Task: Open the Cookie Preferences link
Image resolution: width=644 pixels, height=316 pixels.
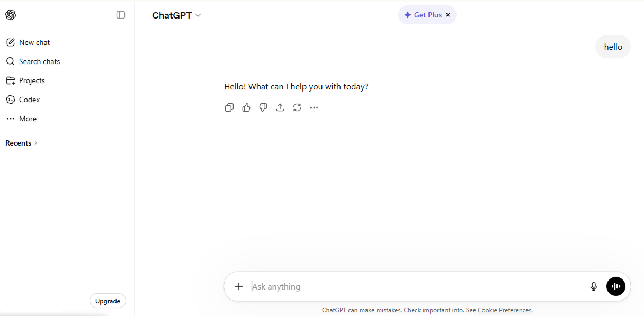Action: point(504,310)
